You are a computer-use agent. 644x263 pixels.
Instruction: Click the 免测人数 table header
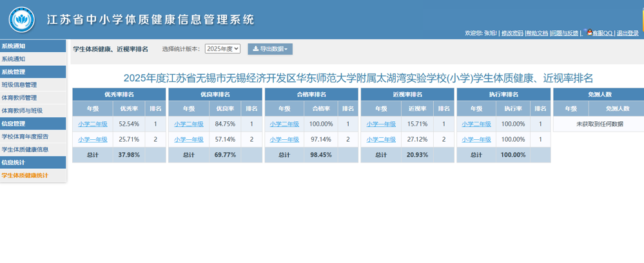point(600,95)
